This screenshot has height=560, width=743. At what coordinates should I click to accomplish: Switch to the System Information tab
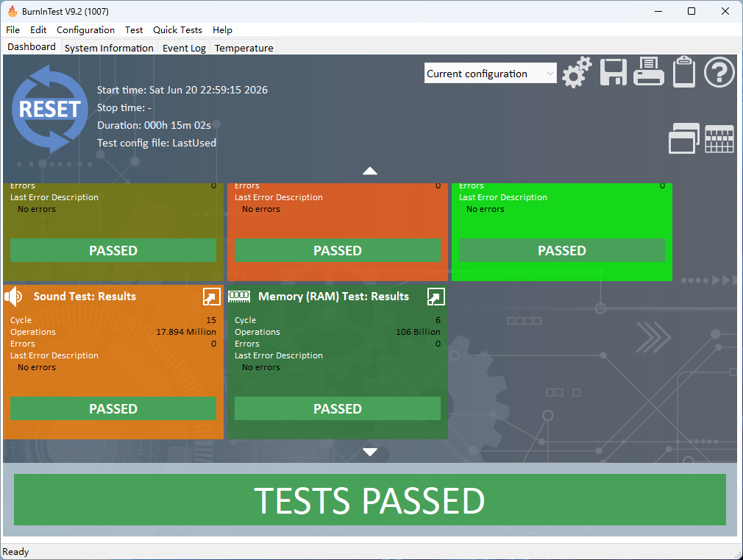109,48
